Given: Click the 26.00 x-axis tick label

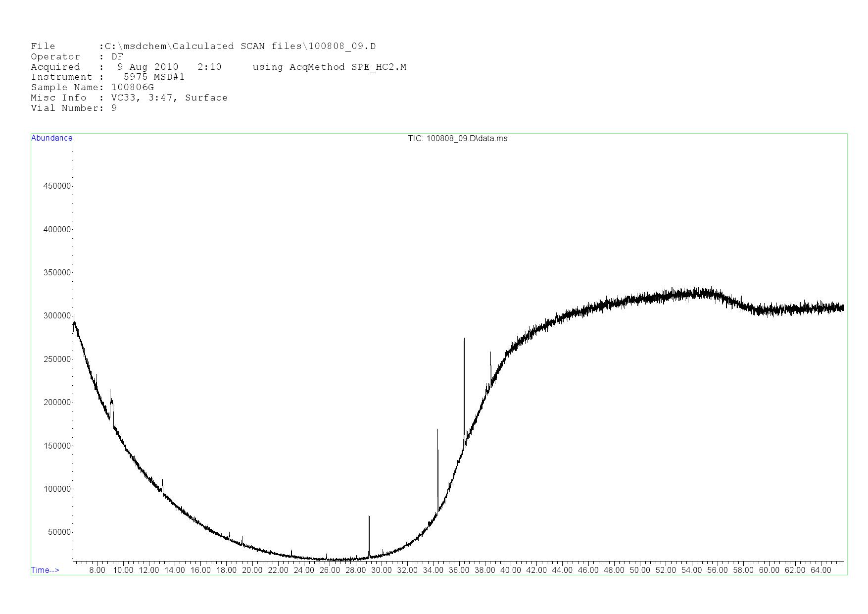Looking at the screenshot, I should 330,570.
